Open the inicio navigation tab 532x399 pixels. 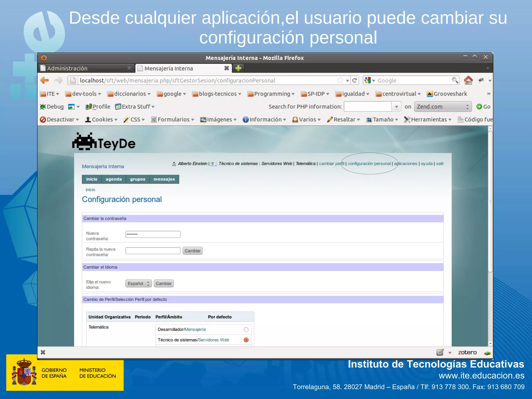(x=92, y=179)
